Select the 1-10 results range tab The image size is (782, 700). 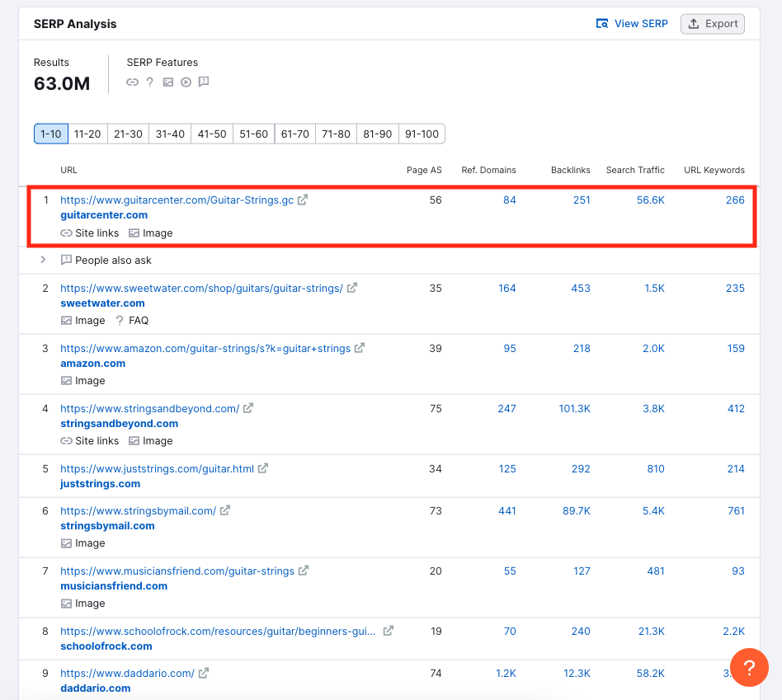click(51, 134)
